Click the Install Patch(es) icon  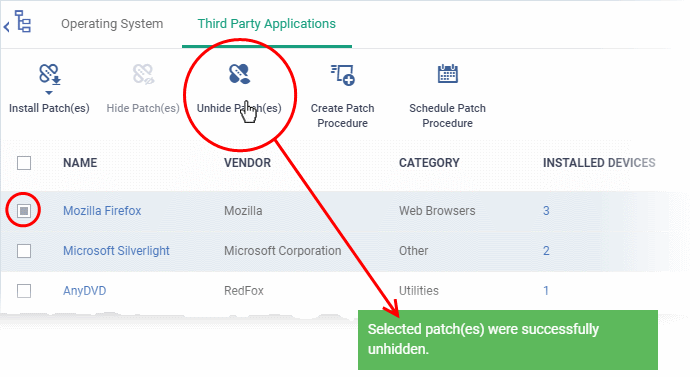click(x=50, y=74)
